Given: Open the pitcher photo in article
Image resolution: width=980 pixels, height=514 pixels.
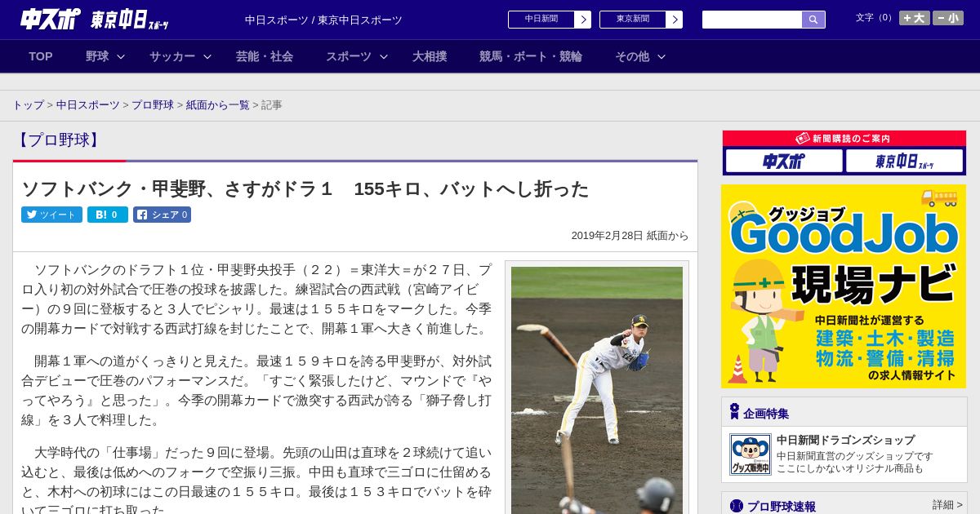Looking at the screenshot, I should coord(597,390).
